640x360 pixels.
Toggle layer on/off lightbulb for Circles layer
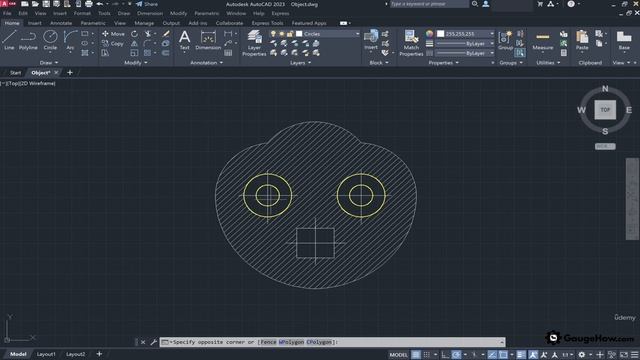tap(273, 34)
